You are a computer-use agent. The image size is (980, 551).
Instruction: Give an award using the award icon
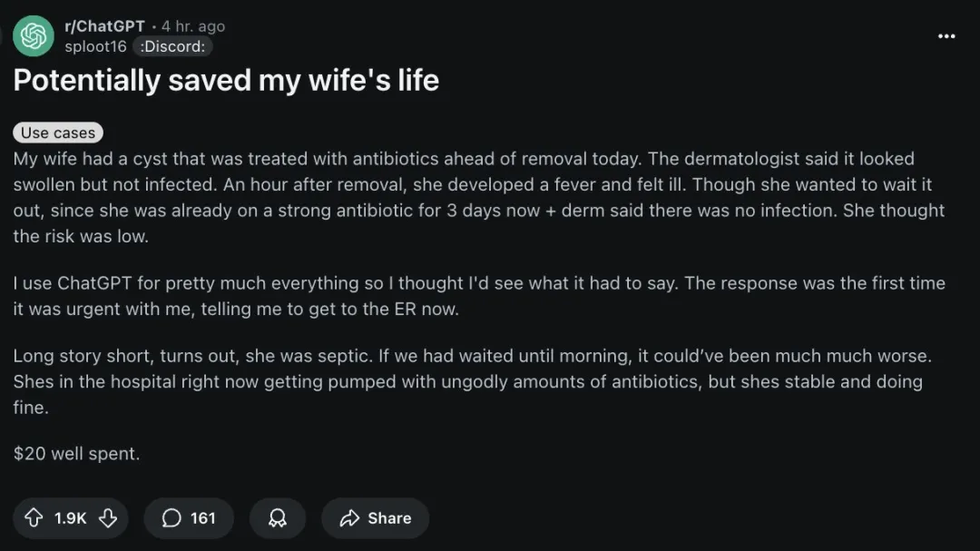click(x=278, y=517)
